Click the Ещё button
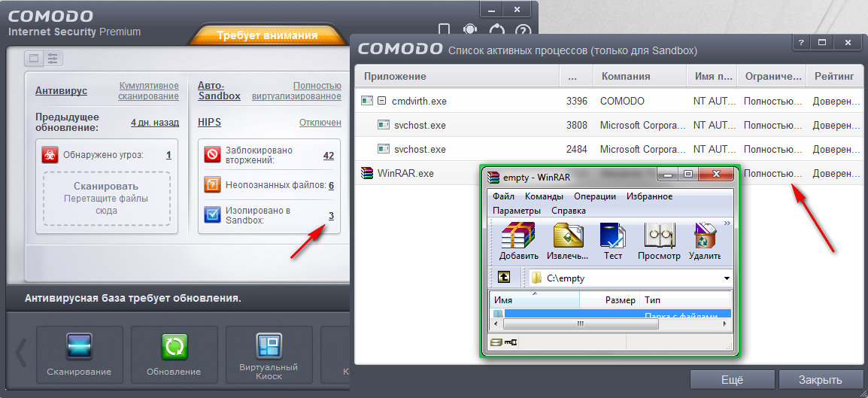868x398 pixels. [732, 380]
